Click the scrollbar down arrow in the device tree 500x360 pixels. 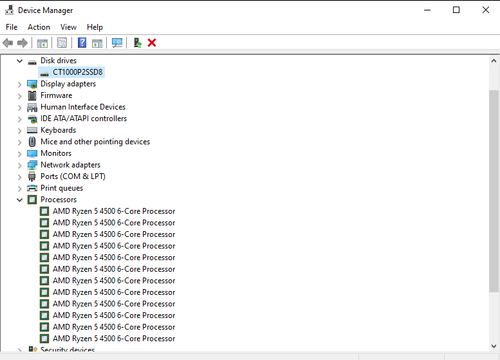494,346
